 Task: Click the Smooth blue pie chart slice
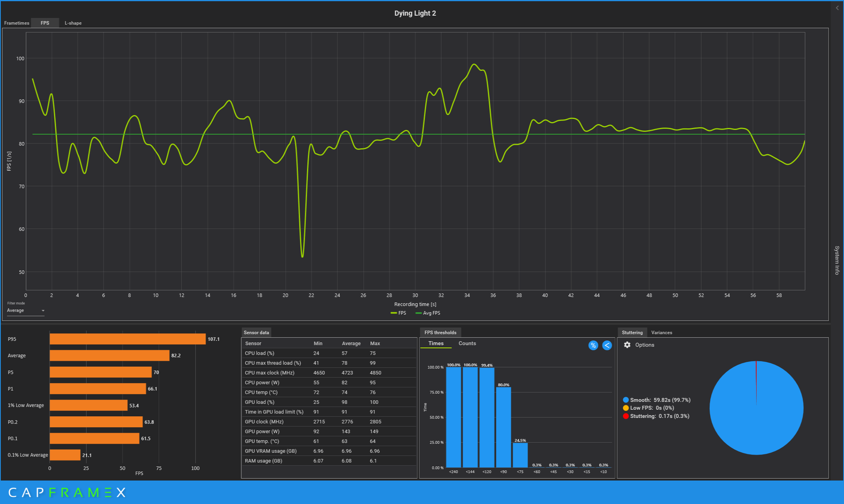(756, 408)
